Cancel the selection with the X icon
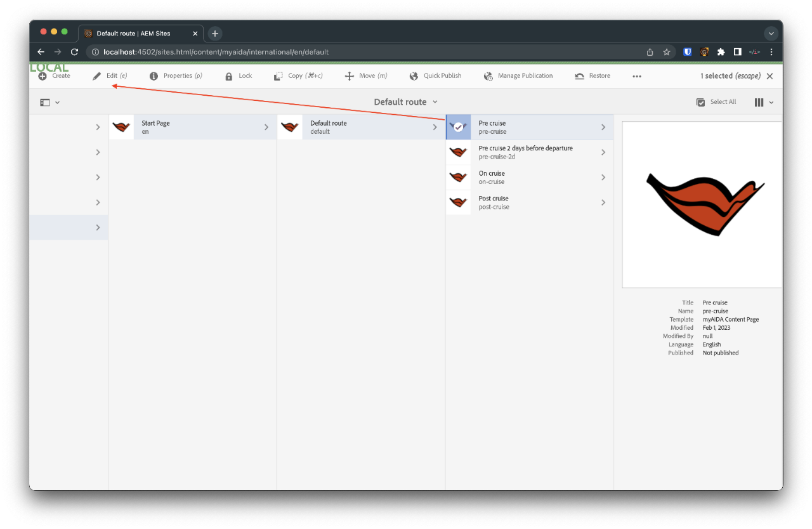812x529 pixels. 769,76
